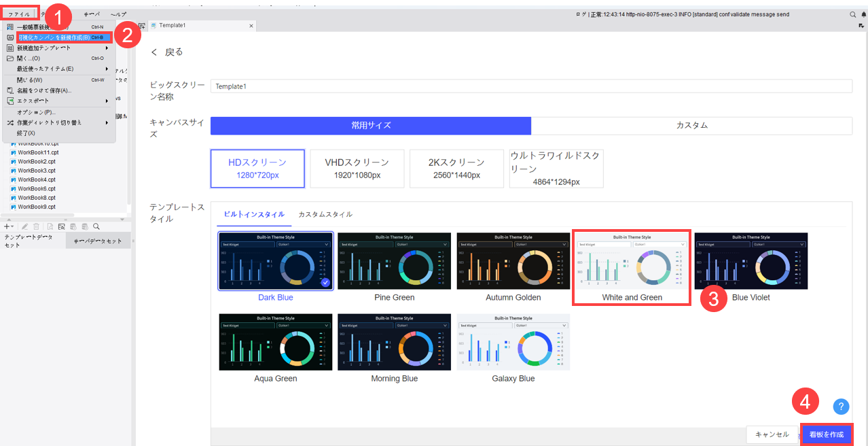Pick the Blue Violet theme thumbnail
The width and height of the screenshot is (868, 446).
point(751,261)
